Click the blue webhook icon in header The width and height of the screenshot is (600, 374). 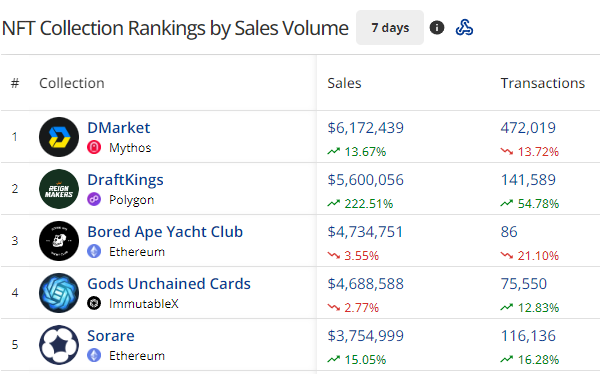pyautogui.click(x=464, y=28)
